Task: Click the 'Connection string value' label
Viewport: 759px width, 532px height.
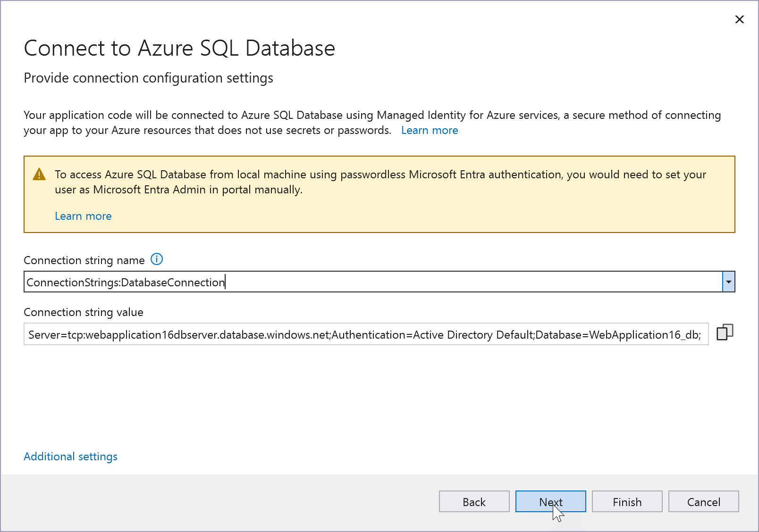Action: click(x=84, y=312)
